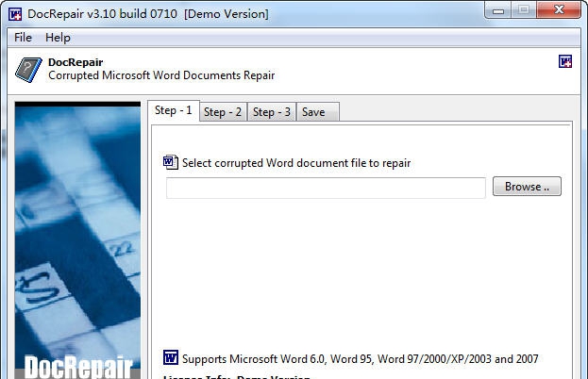Switch to the Step - 2 tab
588x379 pixels.
click(223, 112)
